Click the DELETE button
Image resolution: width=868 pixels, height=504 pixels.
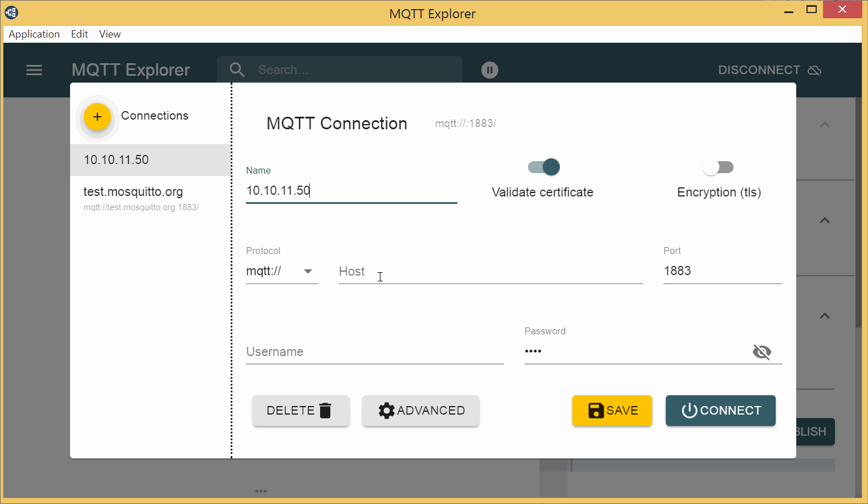300,411
